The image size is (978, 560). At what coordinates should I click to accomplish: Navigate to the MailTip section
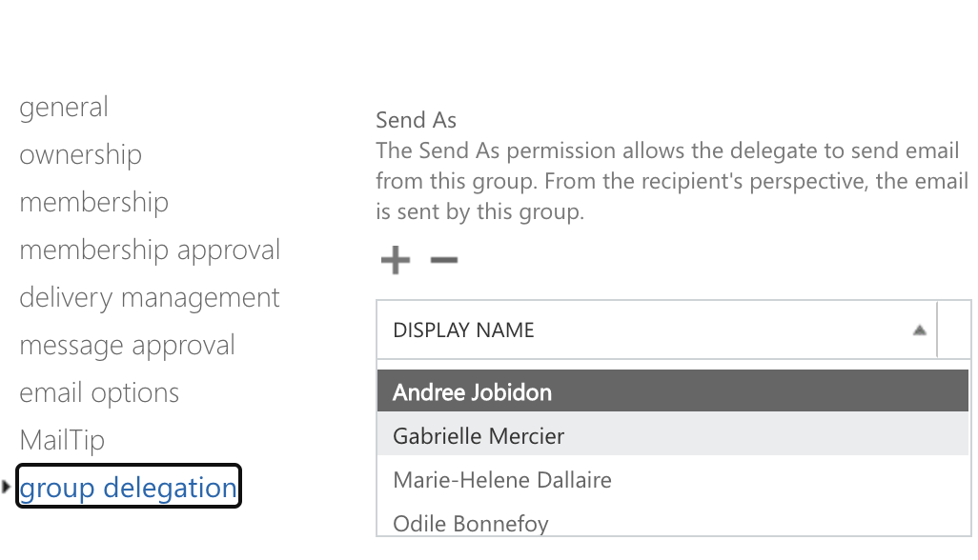[x=62, y=441]
